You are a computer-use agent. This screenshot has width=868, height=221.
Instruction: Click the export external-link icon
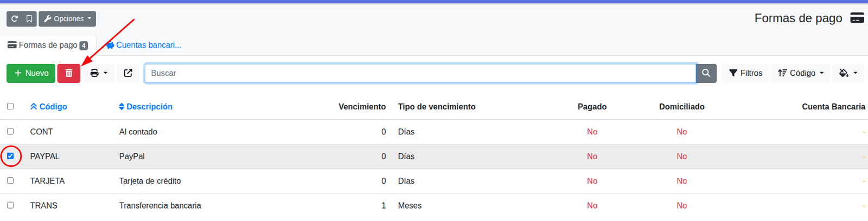[x=128, y=73]
